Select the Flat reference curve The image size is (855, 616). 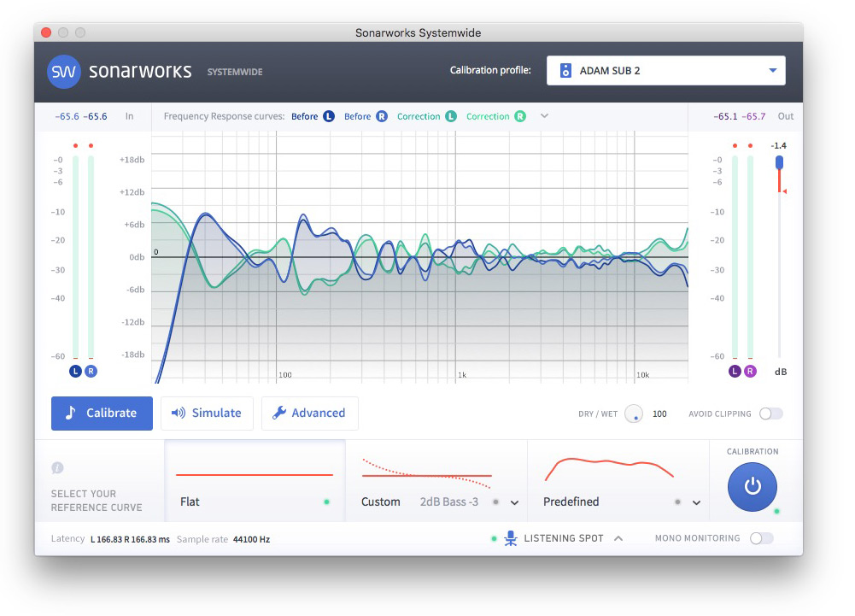(x=255, y=481)
